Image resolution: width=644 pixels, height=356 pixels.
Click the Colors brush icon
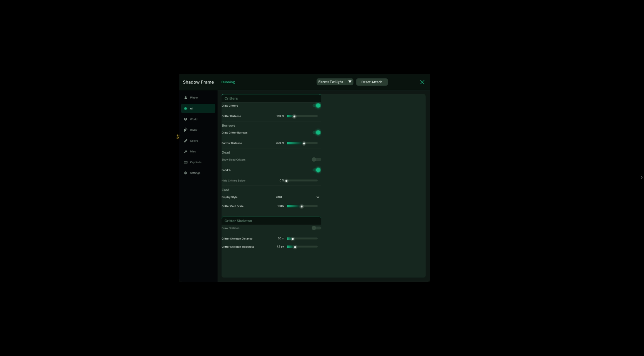point(186,141)
